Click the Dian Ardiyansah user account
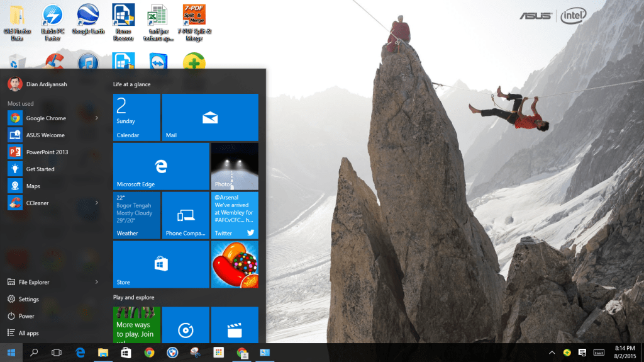The height and width of the screenshot is (362, 644). tap(37, 84)
